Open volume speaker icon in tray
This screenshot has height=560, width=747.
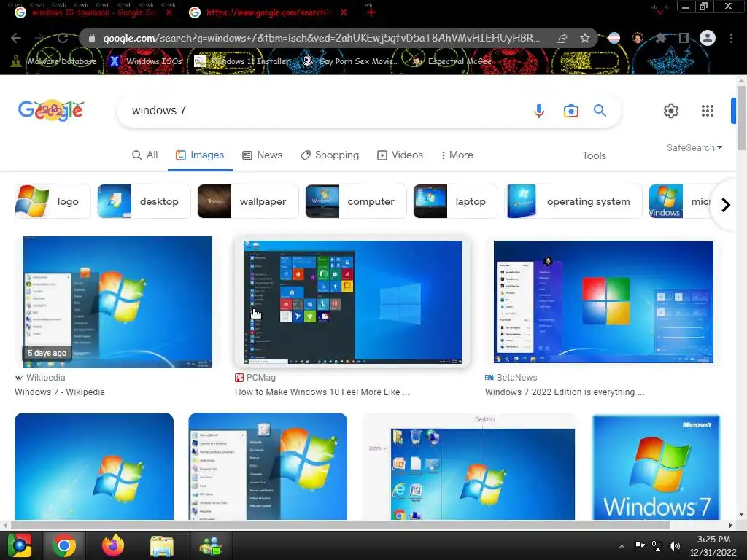coord(675,545)
